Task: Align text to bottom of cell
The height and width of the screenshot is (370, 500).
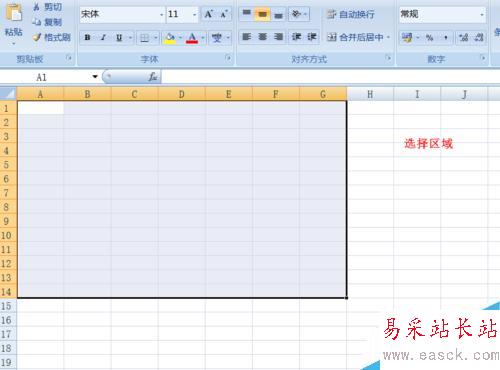Action: (278, 14)
